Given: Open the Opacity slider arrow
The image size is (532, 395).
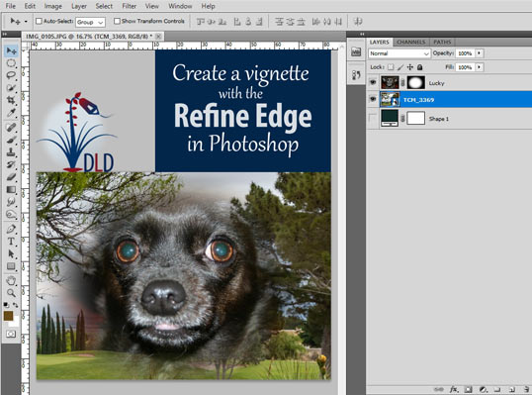Looking at the screenshot, I should pyautogui.click(x=479, y=53).
